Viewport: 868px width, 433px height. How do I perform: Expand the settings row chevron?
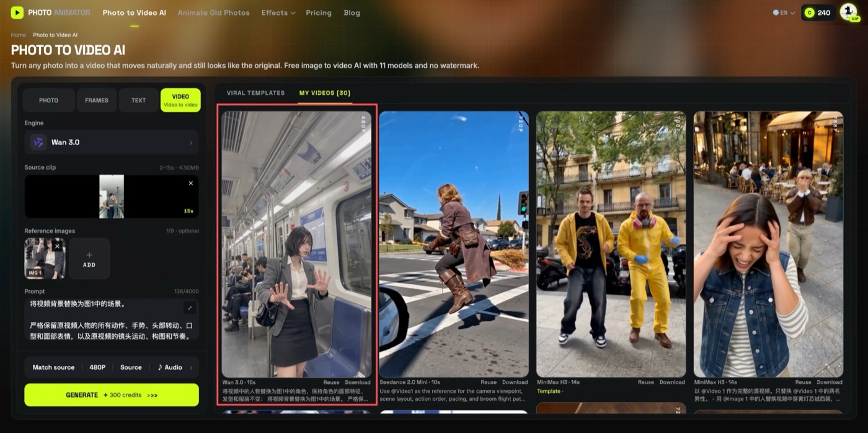(191, 367)
